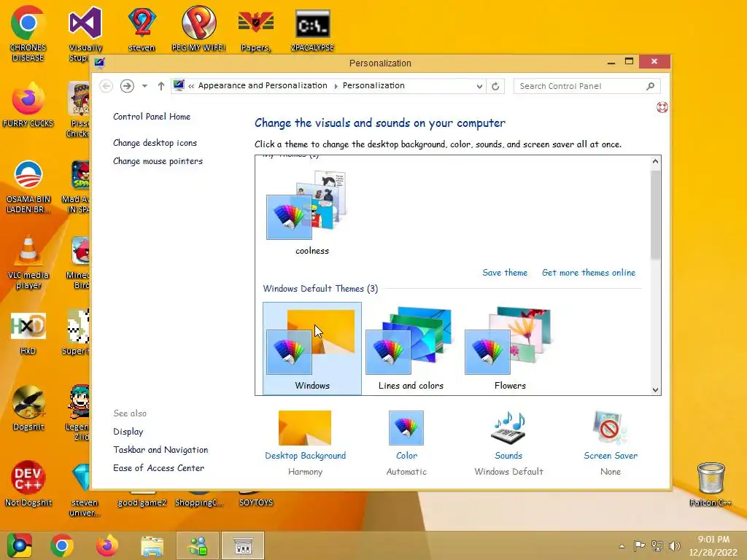Screen dimensions: 747x560
Task: Open the Desktop Background icon
Action: (x=305, y=427)
